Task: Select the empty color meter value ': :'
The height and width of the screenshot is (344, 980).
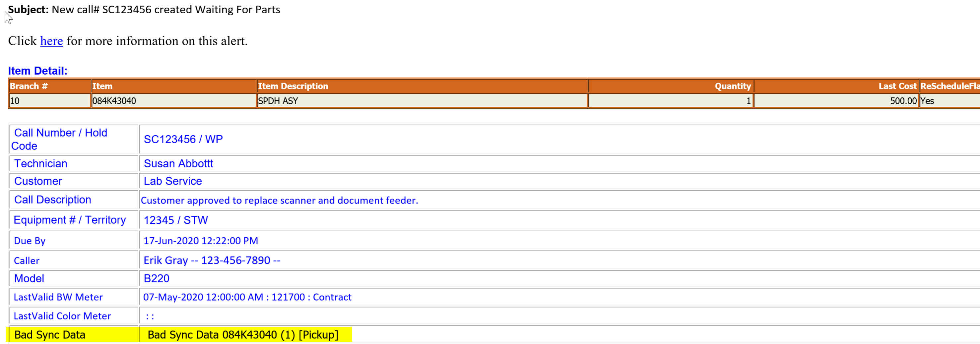Action: coord(150,316)
